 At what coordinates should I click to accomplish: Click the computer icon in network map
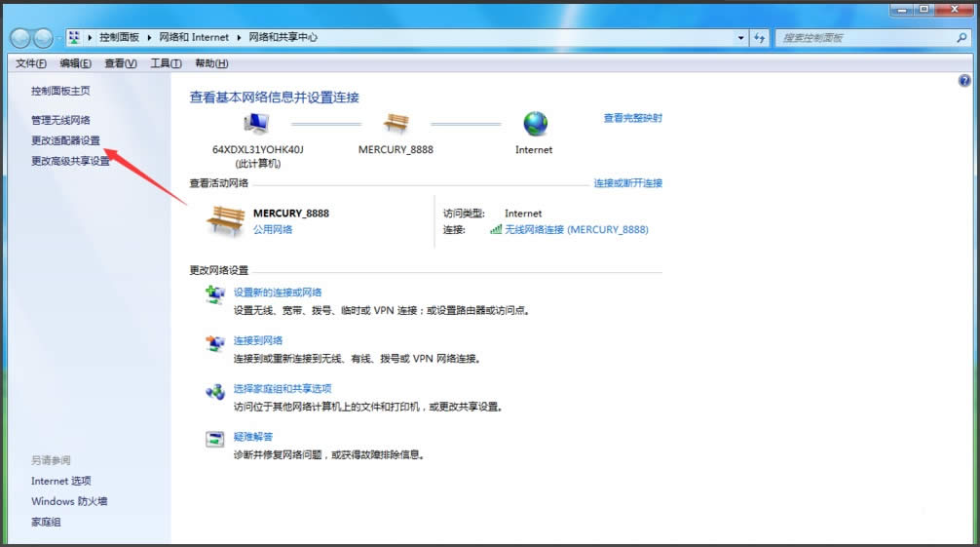pos(257,124)
